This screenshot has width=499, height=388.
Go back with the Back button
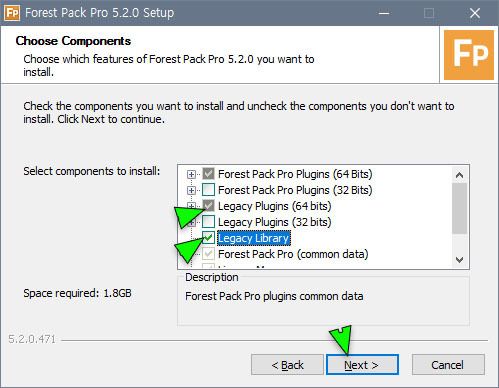[287, 365]
